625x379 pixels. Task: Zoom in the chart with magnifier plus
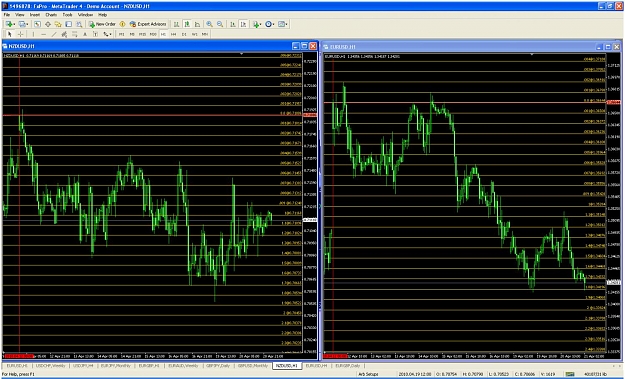[x=209, y=24]
